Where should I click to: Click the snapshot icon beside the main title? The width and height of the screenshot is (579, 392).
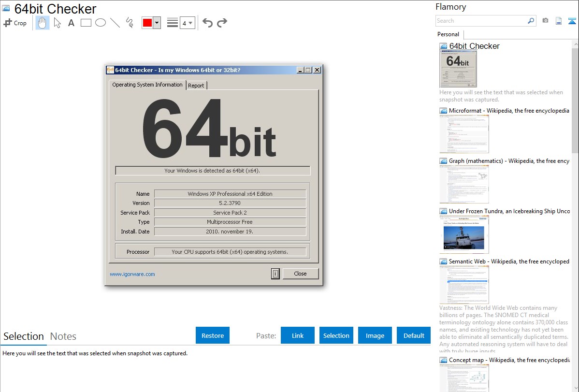(6, 9)
